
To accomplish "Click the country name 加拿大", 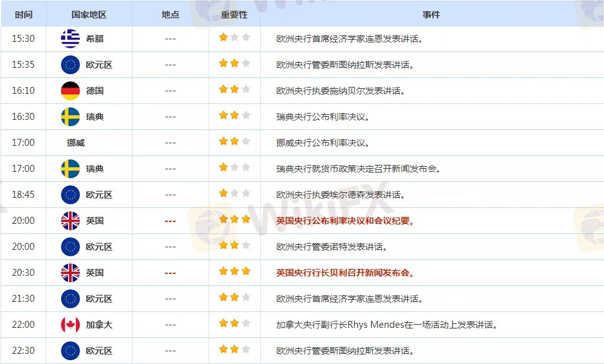I will (x=99, y=325).
